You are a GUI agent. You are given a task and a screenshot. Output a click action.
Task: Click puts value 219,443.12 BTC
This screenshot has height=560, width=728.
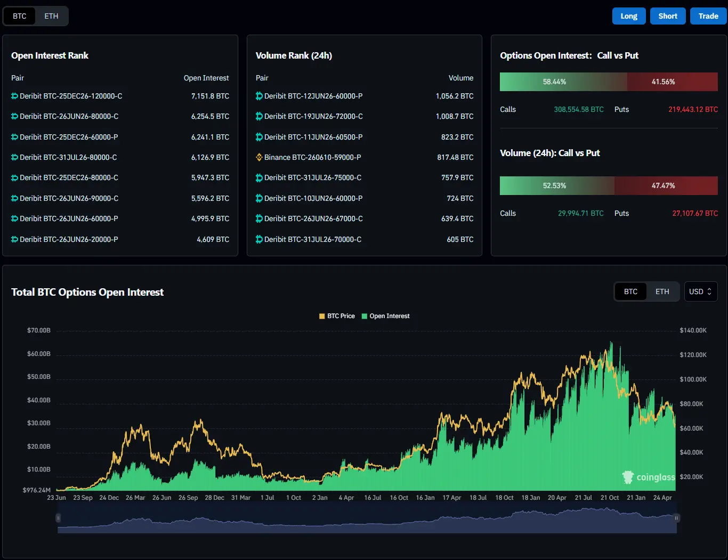(693, 110)
